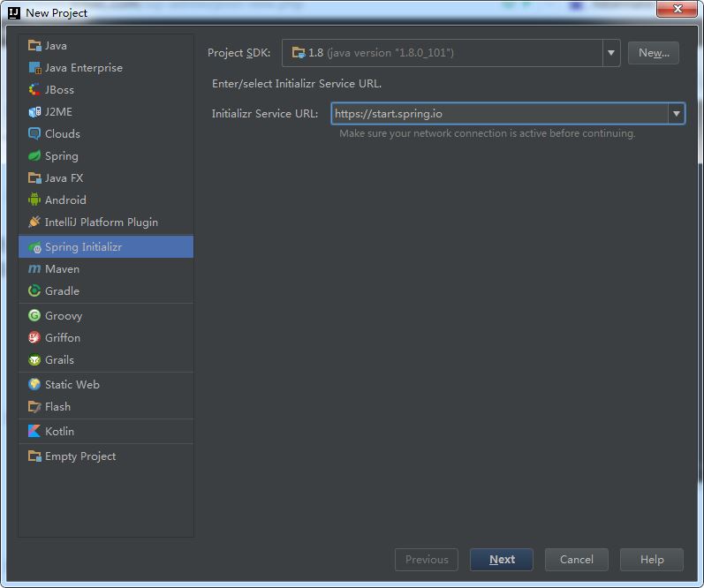Screen dimensions: 704x588
Task: Choose "JBoss" label in project list
Action: tap(59, 90)
